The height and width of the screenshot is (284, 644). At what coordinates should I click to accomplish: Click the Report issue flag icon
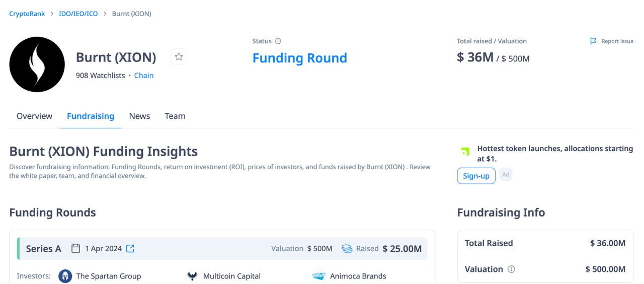[x=593, y=41]
